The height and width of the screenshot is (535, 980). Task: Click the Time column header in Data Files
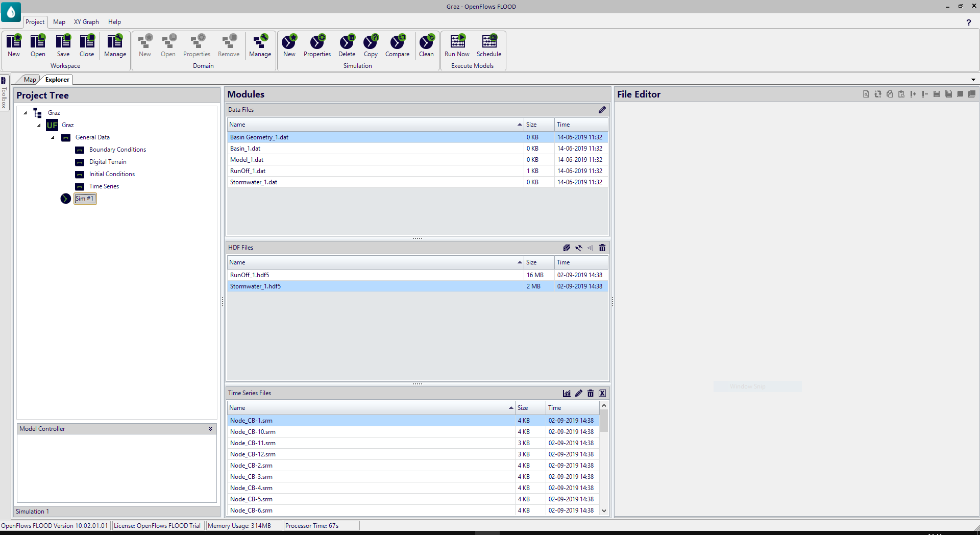coord(581,125)
